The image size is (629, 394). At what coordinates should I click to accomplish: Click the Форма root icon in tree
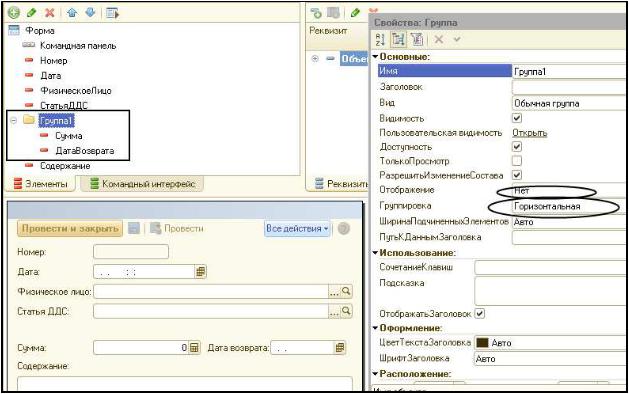point(14,30)
